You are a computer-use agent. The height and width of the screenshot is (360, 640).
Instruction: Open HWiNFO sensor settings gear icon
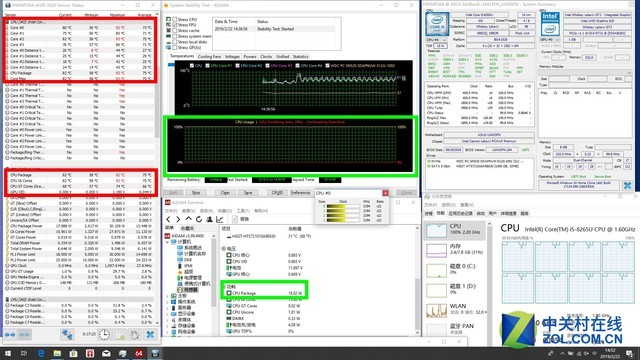pos(134,334)
